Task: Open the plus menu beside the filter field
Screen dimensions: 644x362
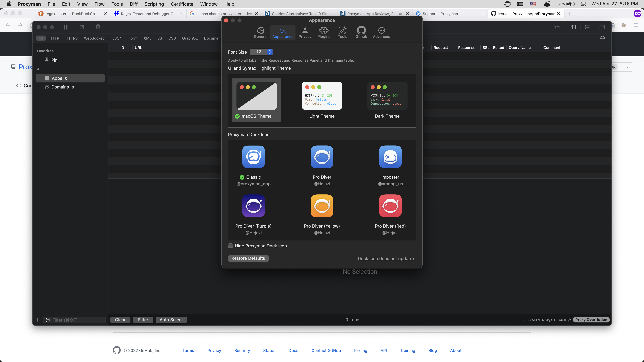Action: tap(38, 320)
